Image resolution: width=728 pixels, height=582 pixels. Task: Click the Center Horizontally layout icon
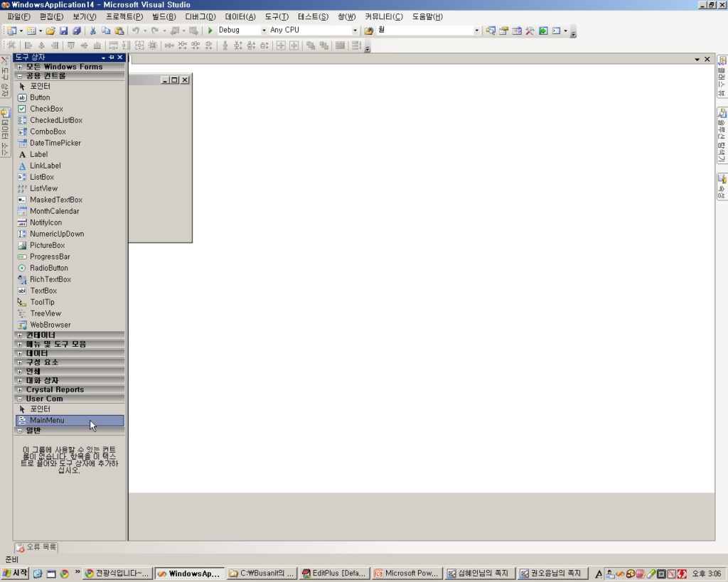[281, 45]
